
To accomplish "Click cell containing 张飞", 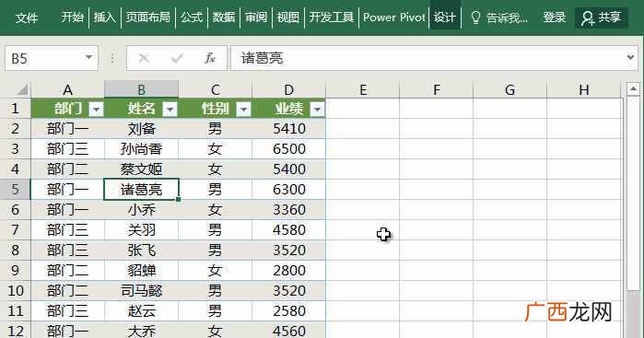I will pyautogui.click(x=141, y=251).
